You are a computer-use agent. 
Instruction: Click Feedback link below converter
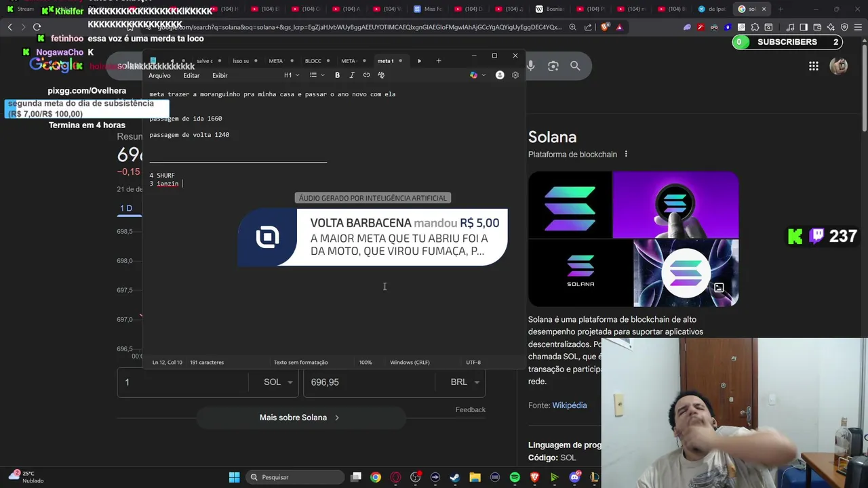(x=471, y=409)
